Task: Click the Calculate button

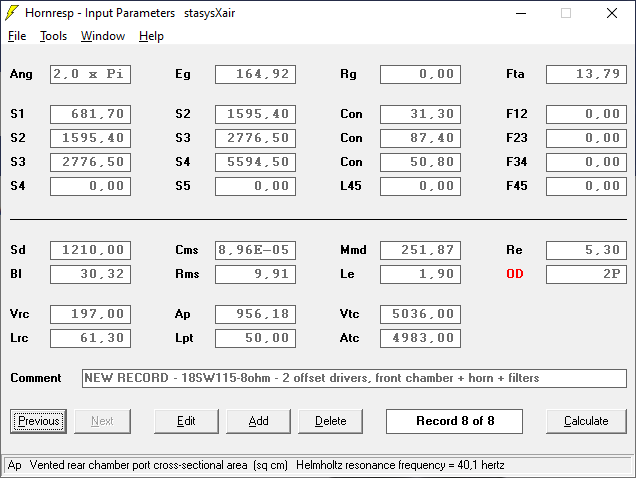Action: click(586, 421)
